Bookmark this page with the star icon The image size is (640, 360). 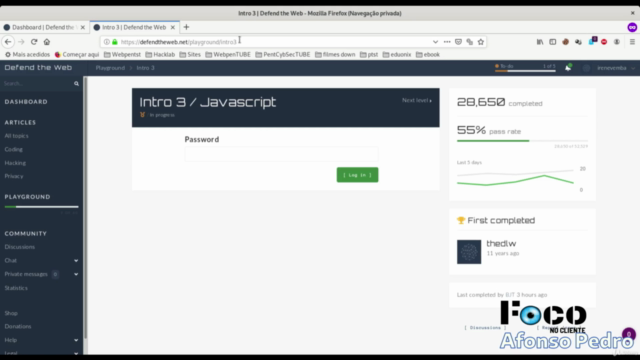click(481, 42)
